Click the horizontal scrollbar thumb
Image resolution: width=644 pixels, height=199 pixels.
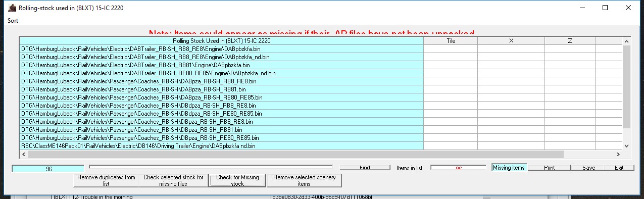click(296, 154)
